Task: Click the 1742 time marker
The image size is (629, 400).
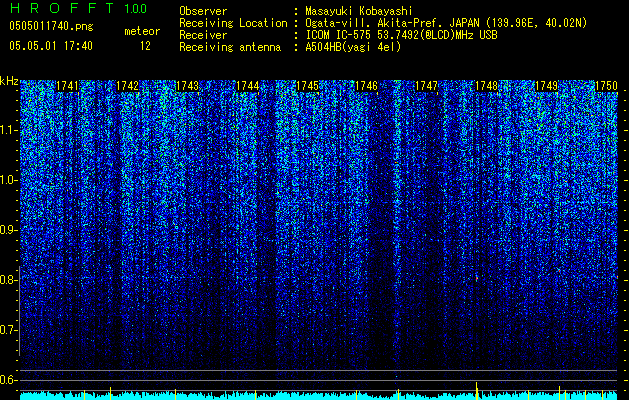Action: 127,86
